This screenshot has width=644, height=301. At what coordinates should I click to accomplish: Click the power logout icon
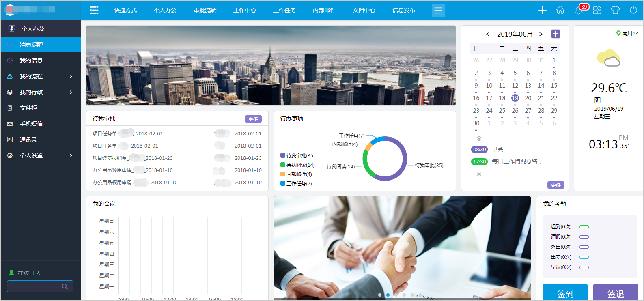pos(633,10)
